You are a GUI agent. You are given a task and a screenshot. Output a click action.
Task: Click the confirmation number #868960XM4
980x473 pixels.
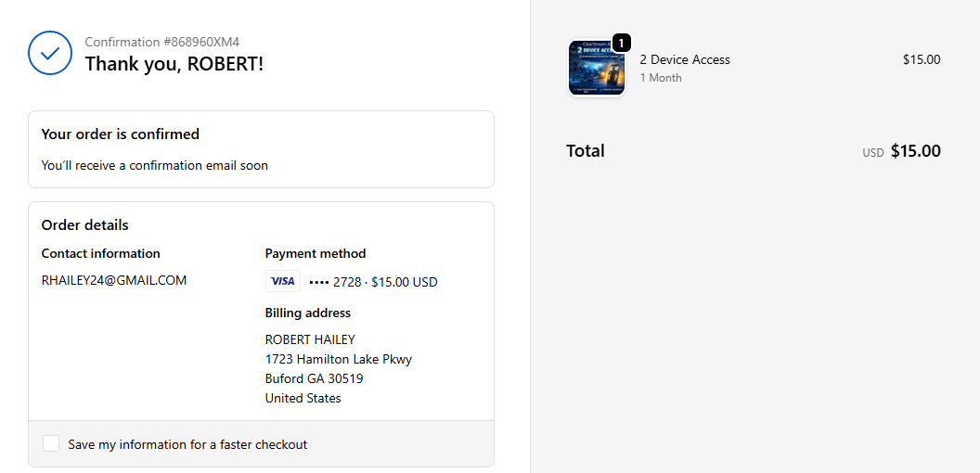tap(162, 42)
